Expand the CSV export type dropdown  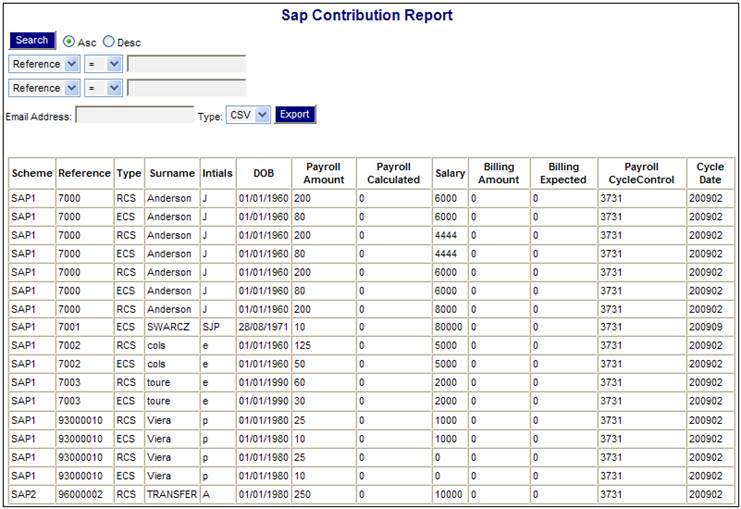click(248, 115)
